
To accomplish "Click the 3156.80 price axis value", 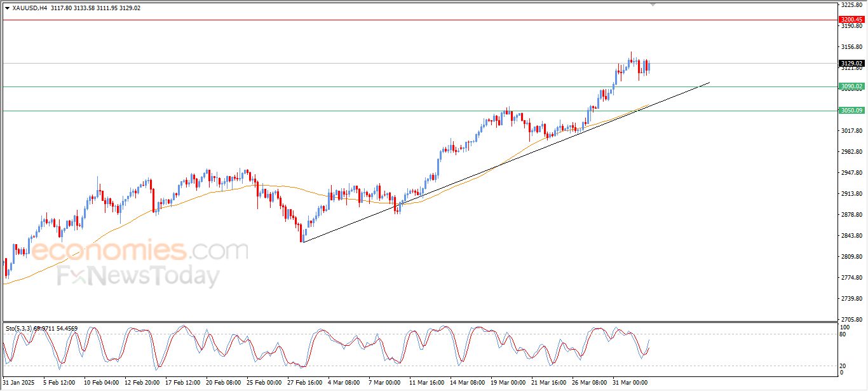I will pyautogui.click(x=851, y=47).
